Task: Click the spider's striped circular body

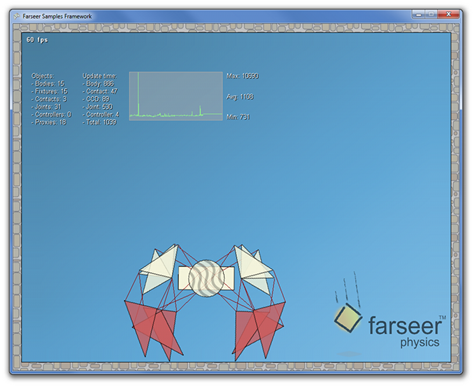Action: pos(206,278)
